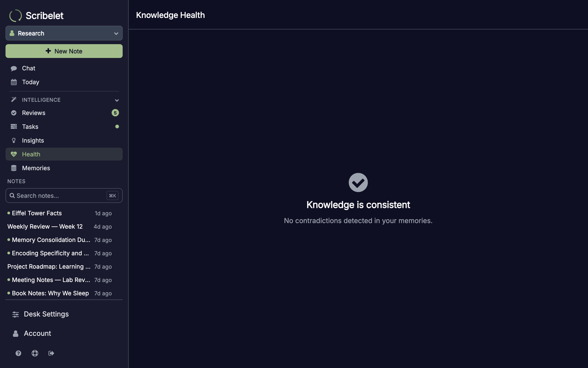Open the Account page
This screenshot has width=588, height=368.
click(64, 333)
